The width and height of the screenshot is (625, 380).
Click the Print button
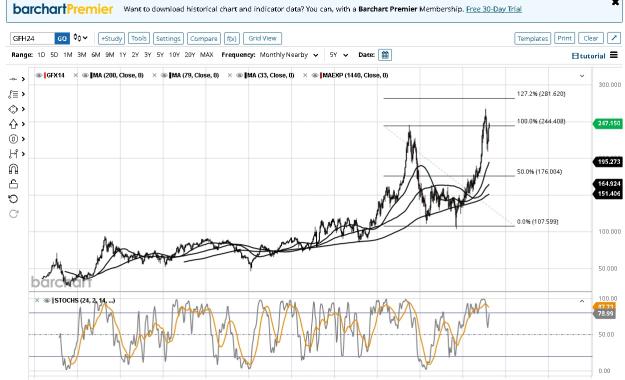click(564, 38)
